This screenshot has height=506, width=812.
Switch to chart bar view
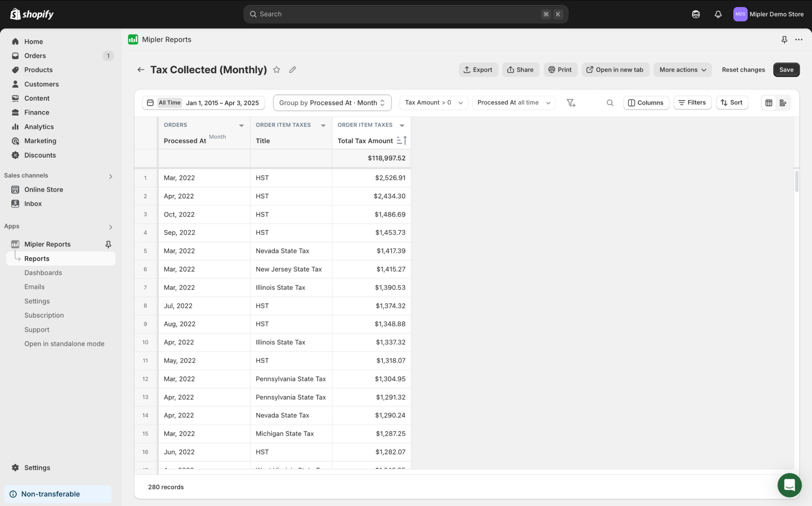tap(782, 103)
